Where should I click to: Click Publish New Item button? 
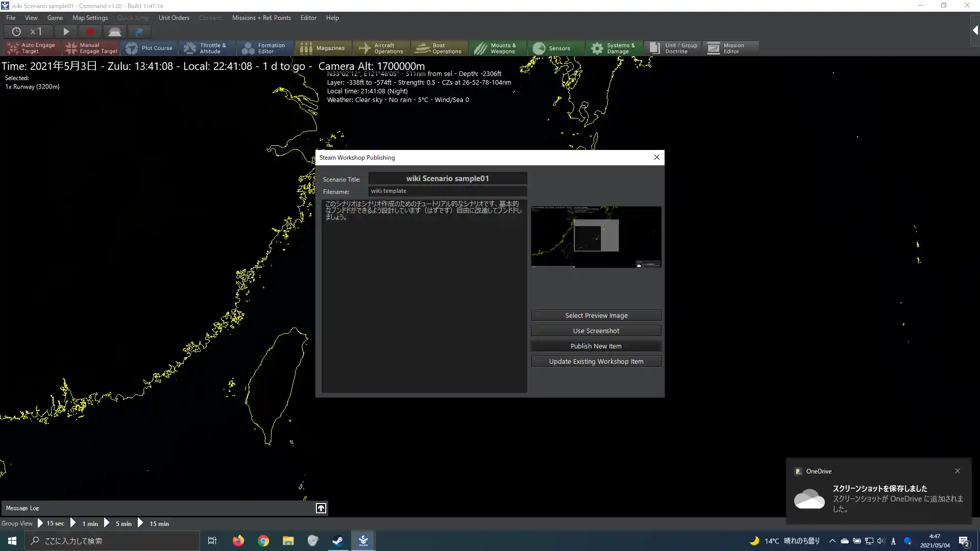(x=596, y=346)
